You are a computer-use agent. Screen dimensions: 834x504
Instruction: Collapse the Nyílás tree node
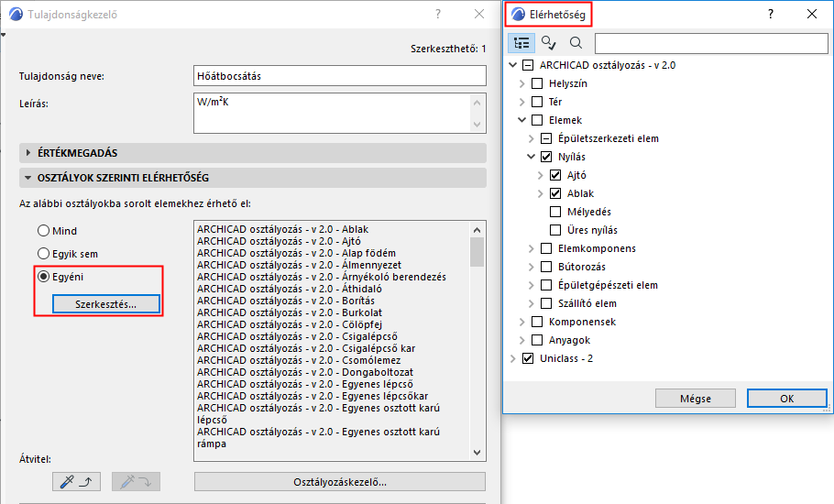[x=532, y=157]
